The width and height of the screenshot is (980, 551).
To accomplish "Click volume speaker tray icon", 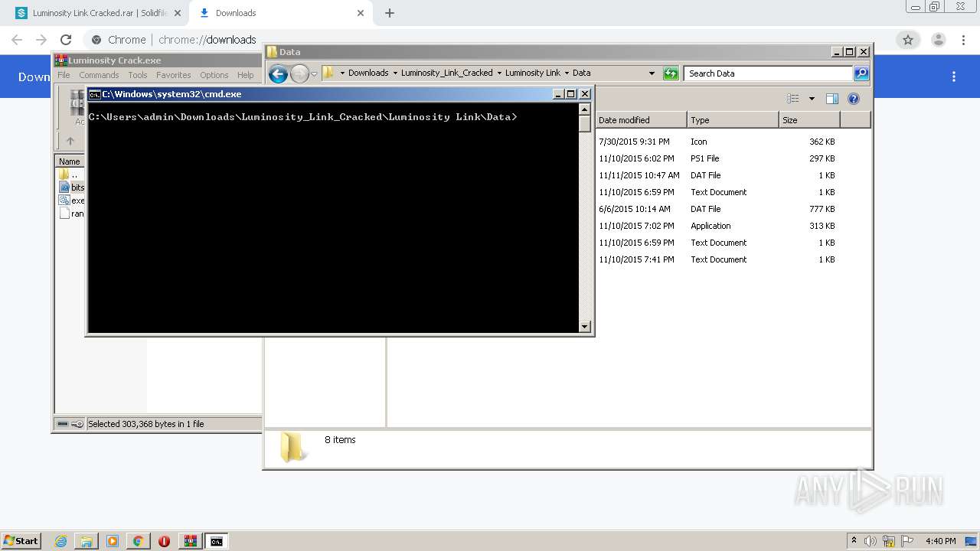I will pos(871,541).
